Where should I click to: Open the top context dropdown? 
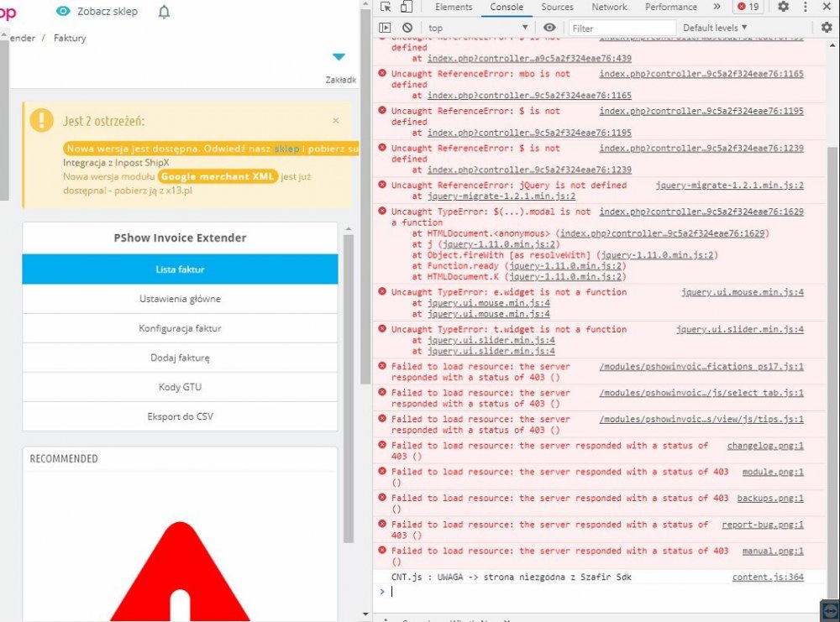pos(478,28)
